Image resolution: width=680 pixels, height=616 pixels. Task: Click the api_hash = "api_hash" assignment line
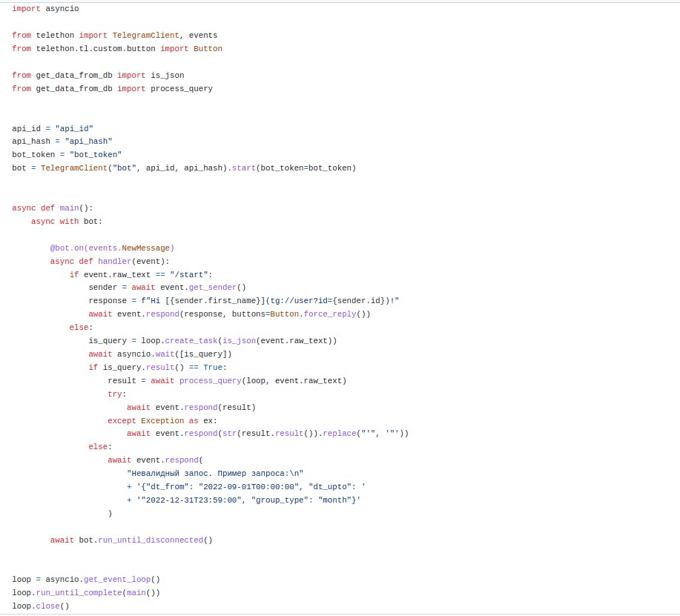62,142
